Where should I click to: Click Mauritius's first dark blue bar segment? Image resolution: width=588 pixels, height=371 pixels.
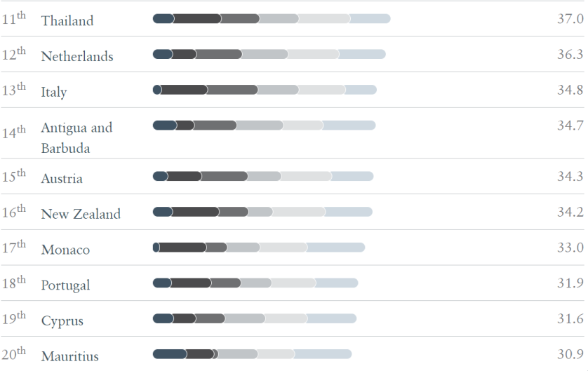tap(170, 353)
